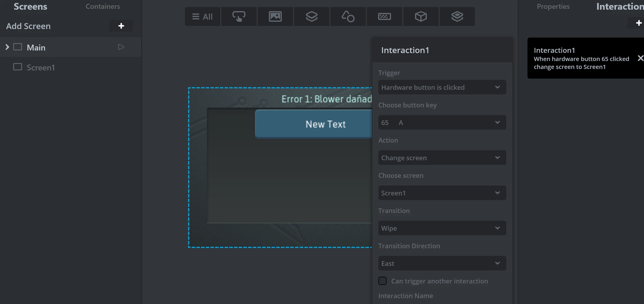Switch to the Containers tab
The image size is (644, 304).
pos(103,6)
